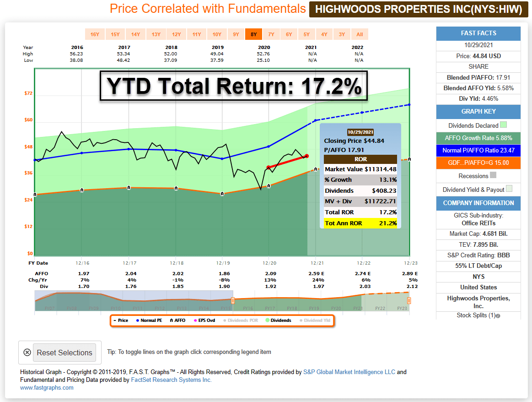Click the Div Yld: 4.46% fact

(x=478, y=99)
